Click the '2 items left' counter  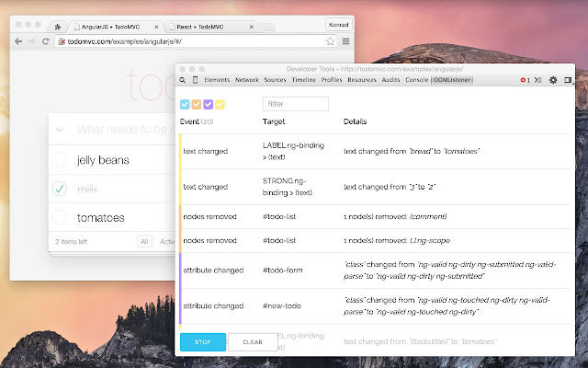[72, 242]
